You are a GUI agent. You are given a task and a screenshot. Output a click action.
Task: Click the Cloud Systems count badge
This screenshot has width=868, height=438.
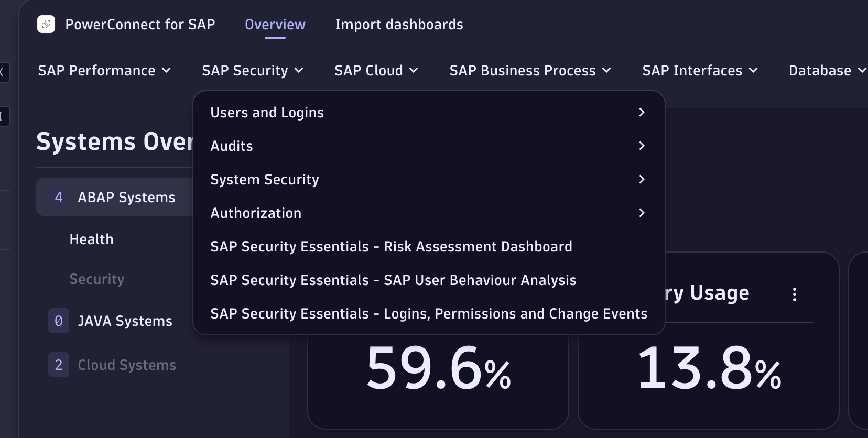click(59, 365)
